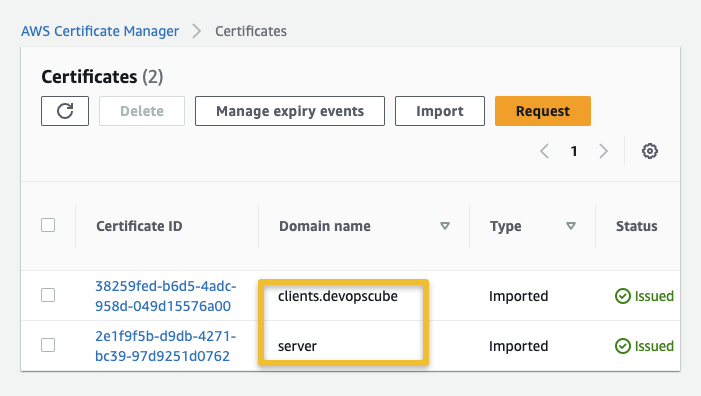Click the server domain name cell
The width and height of the screenshot is (701, 396).
tap(297, 346)
